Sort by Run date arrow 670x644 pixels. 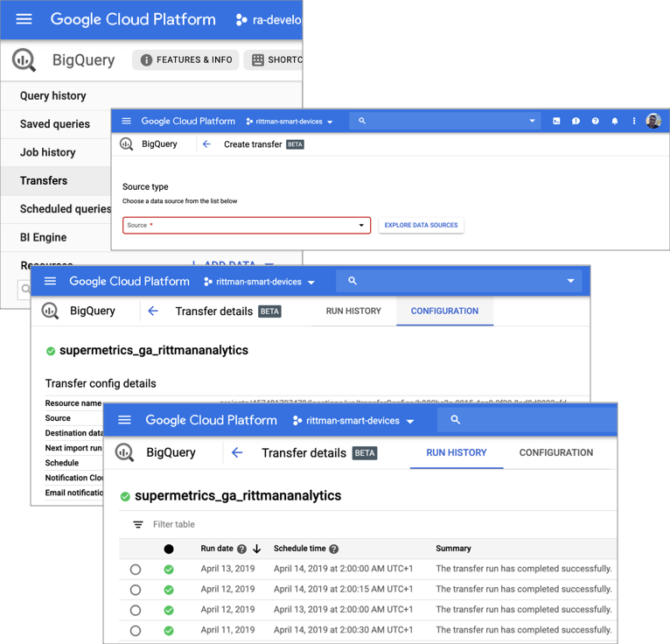(256, 549)
